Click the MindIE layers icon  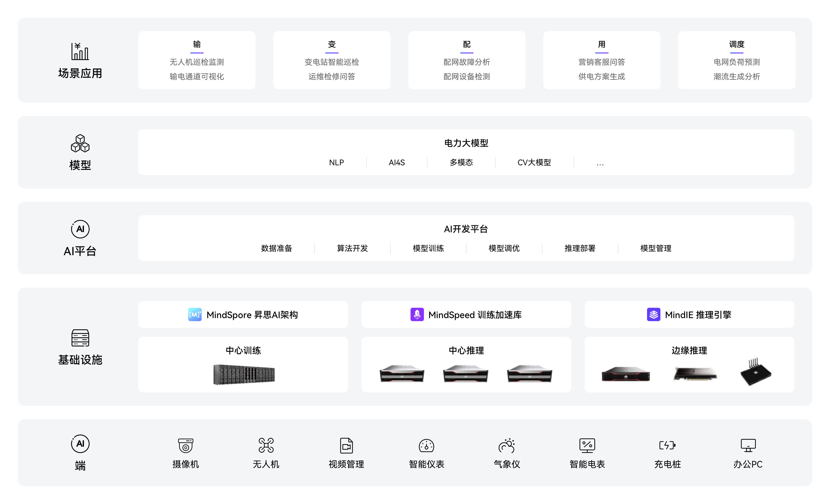coord(653,314)
